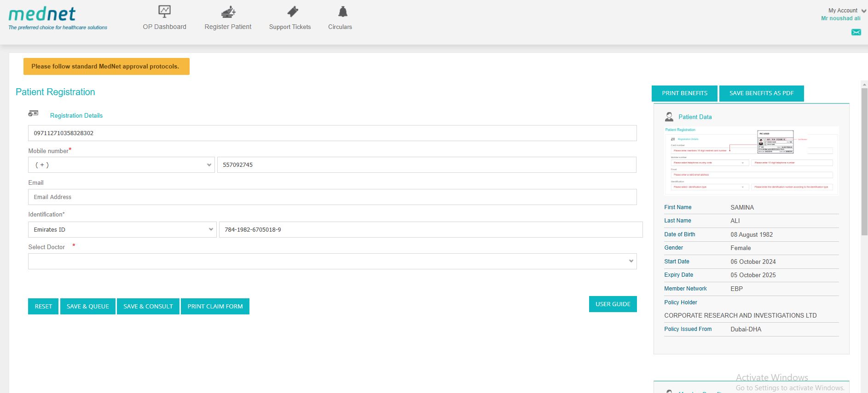Click member network value EBP
Screen dimensions: 868x393
(737, 289)
